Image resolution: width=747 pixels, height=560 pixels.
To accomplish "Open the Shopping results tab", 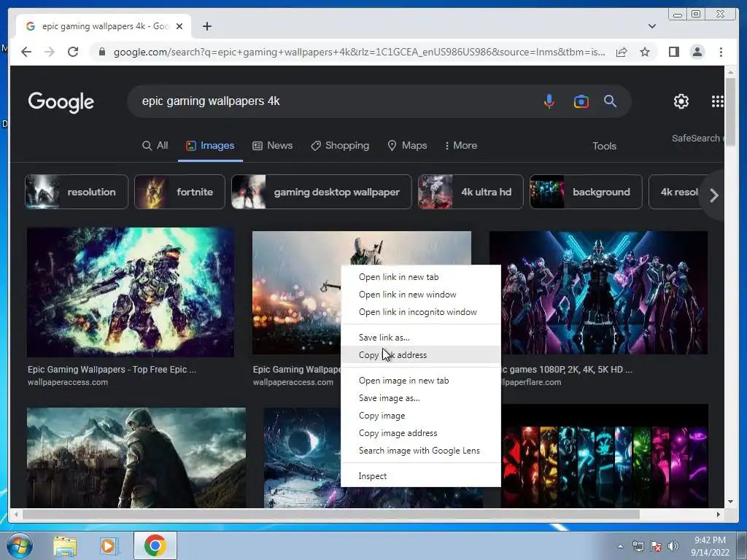I will coord(340,146).
